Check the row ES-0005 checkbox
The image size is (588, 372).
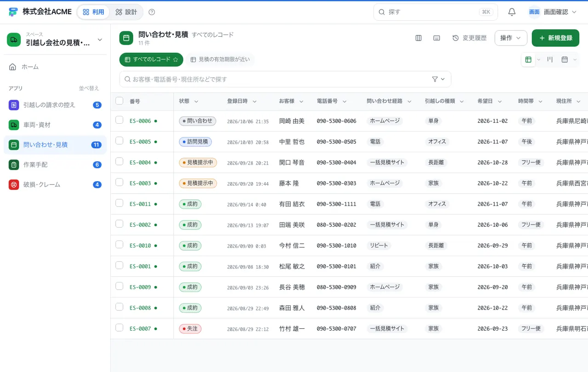tap(119, 141)
